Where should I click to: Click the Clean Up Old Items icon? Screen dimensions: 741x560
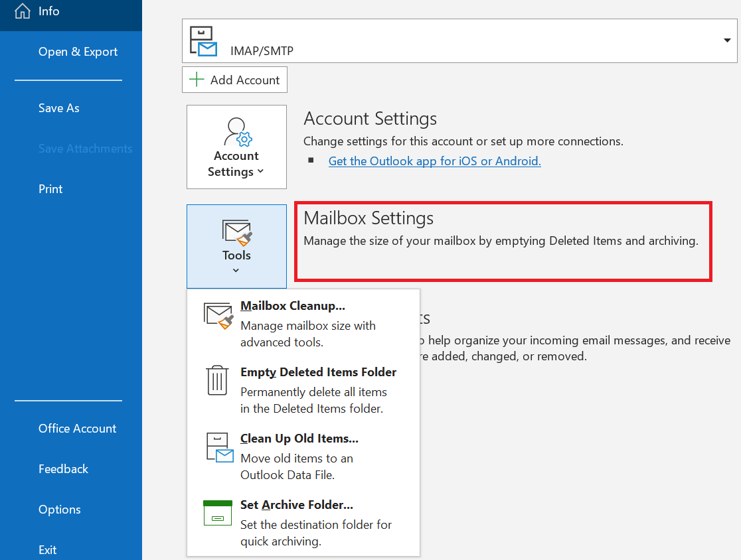(220, 448)
